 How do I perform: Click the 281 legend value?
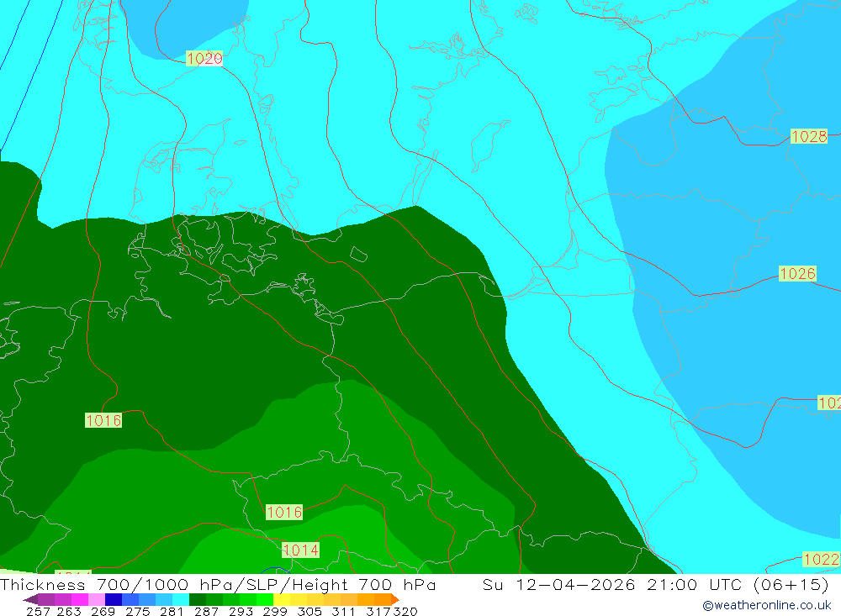click(x=172, y=611)
